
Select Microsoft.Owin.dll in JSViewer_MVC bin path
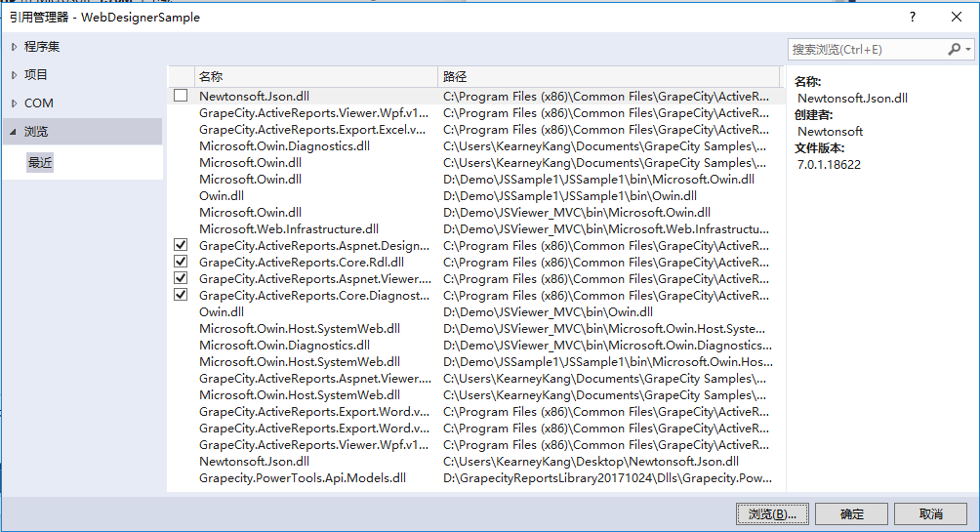477,212
